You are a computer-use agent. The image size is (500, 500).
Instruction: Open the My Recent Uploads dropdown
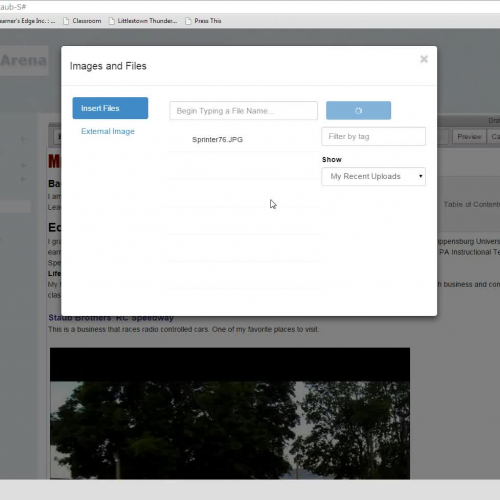point(373,176)
